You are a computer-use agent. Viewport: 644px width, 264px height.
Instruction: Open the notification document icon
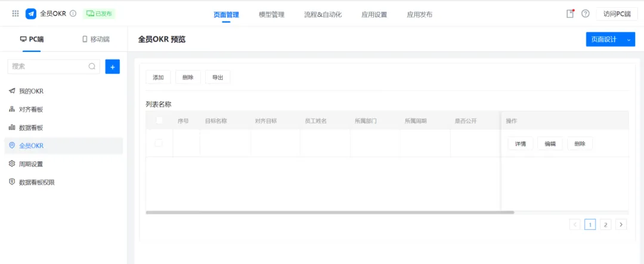(570, 14)
